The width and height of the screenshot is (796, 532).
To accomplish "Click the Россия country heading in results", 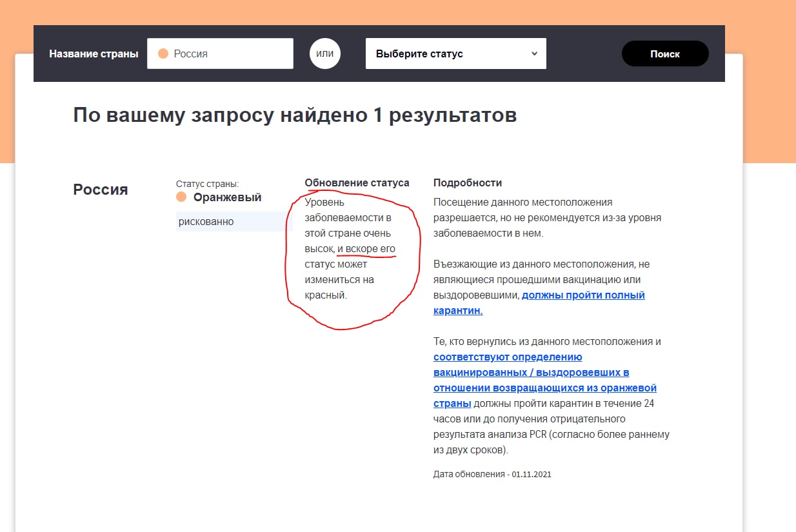I will (x=101, y=190).
